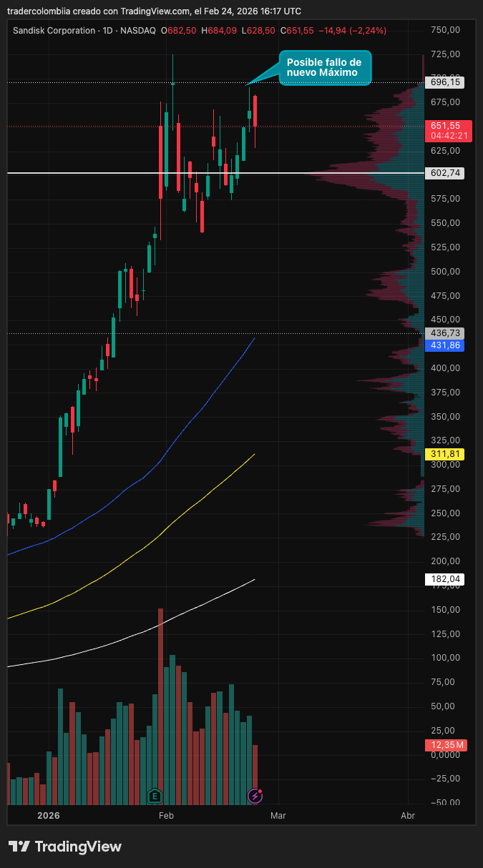The height and width of the screenshot is (868, 483).
Task: Click the red 12,35M volume label
Action: [447, 746]
